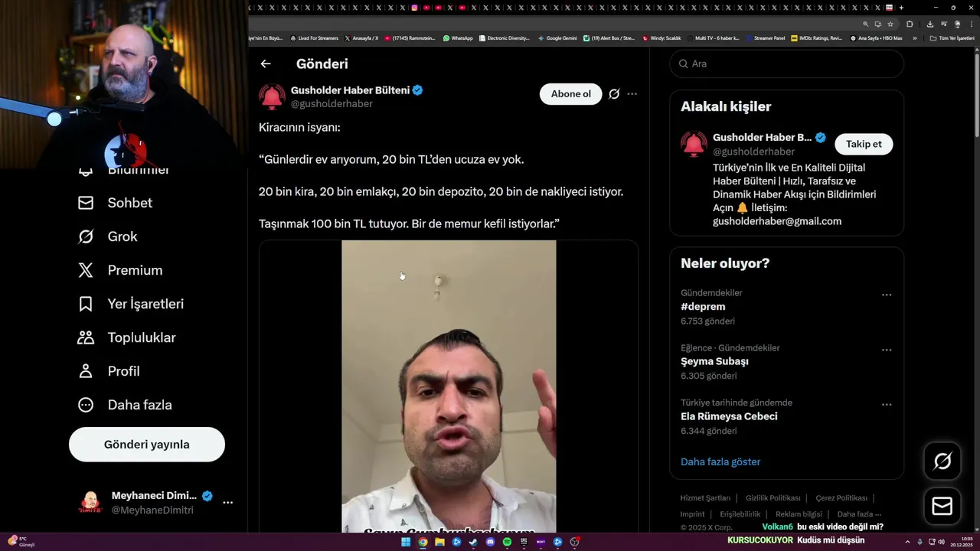
Task: Click Gönderi yayınla button
Action: point(147,445)
